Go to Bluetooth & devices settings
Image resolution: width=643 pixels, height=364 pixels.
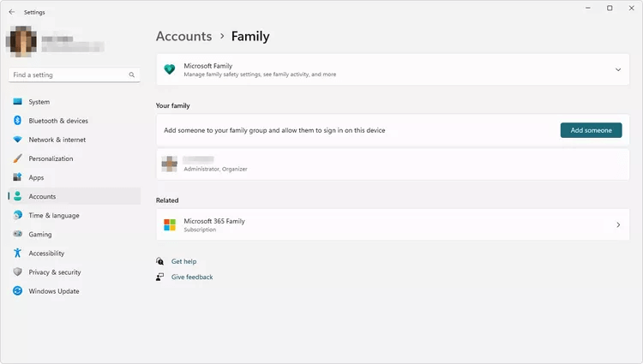click(75, 121)
